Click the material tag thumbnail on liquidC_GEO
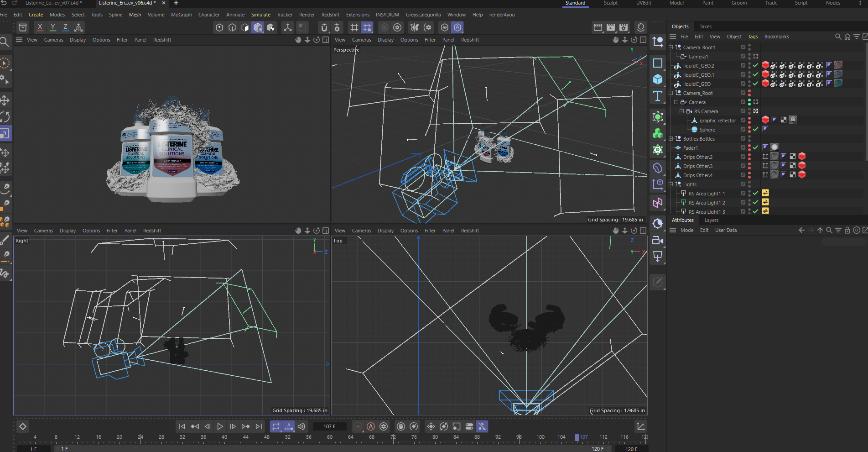868x452 pixels. coord(838,84)
